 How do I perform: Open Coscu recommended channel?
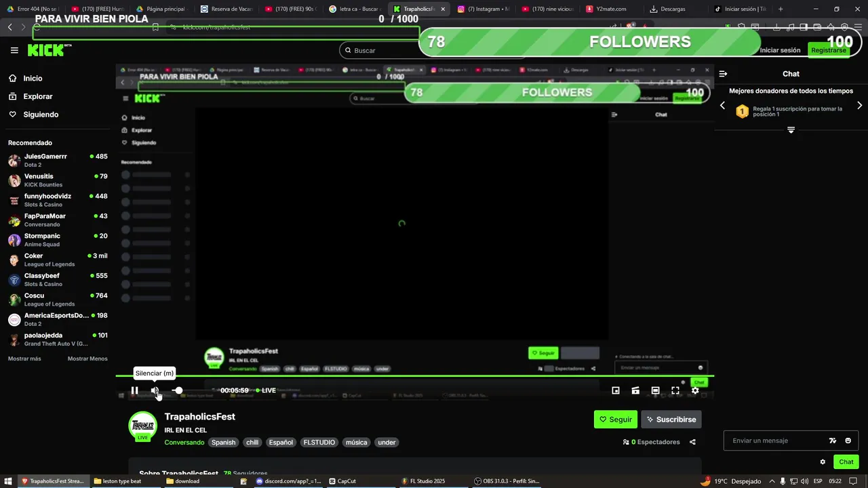[x=58, y=300]
